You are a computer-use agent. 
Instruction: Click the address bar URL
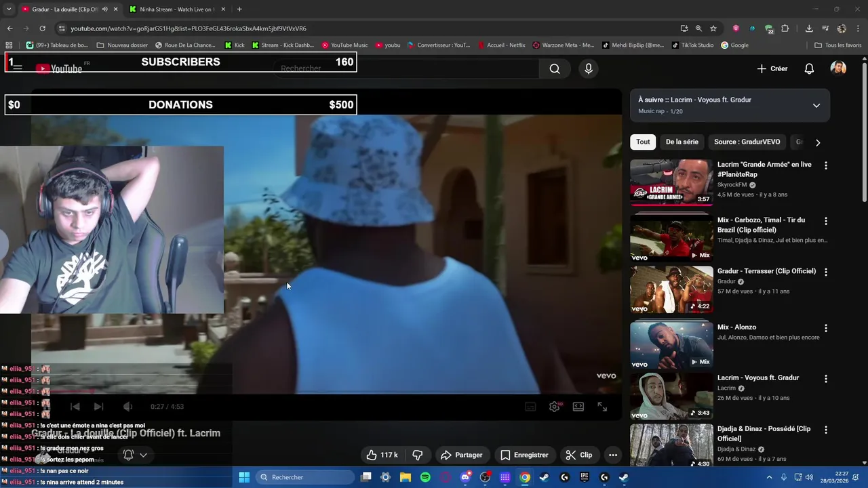189,28
